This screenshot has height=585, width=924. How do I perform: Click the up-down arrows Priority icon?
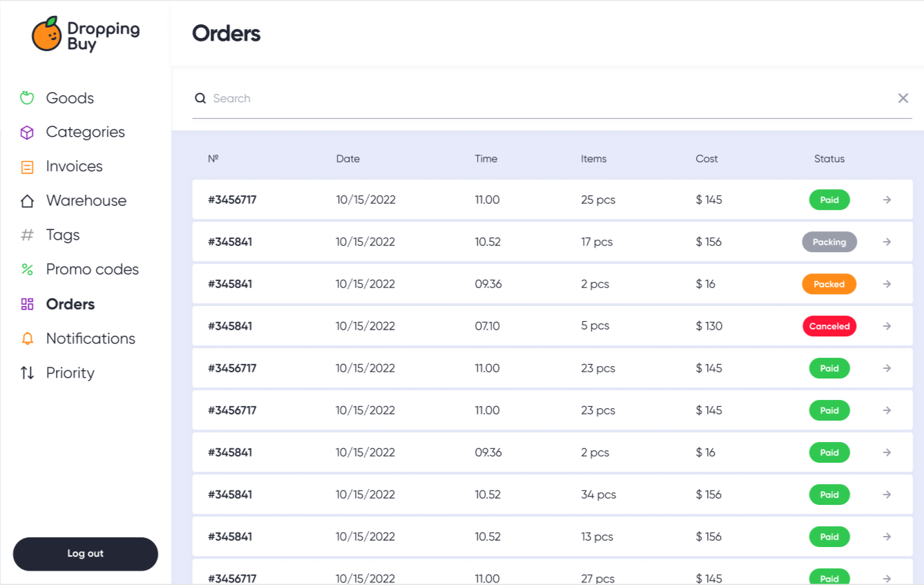click(x=27, y=373)
